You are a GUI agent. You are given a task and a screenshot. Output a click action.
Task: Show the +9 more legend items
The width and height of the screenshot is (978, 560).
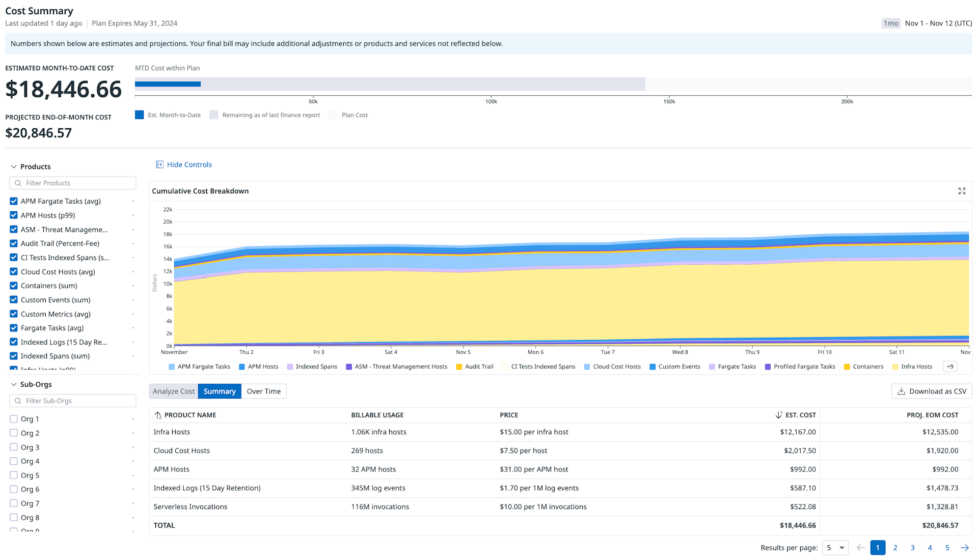[950, 367]
